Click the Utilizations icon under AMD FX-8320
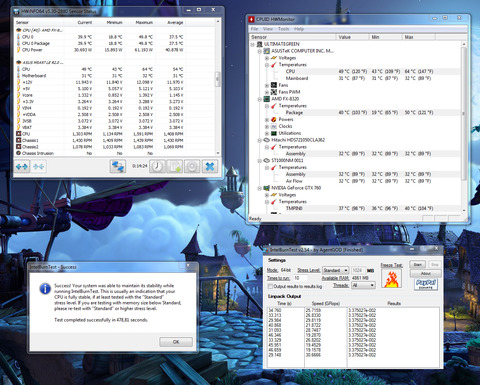The height and width of the screenshot is (385, 480). click(274, 133)
